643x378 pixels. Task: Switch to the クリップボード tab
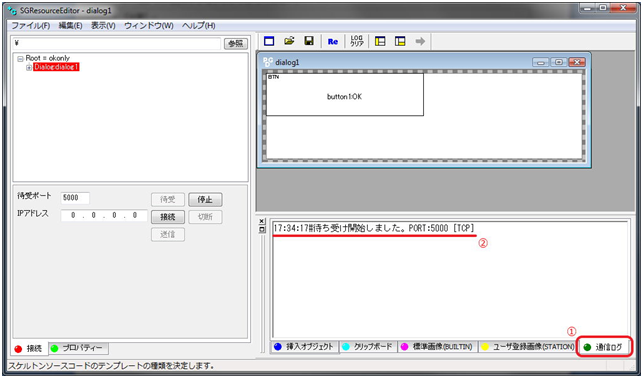(368, 347)
